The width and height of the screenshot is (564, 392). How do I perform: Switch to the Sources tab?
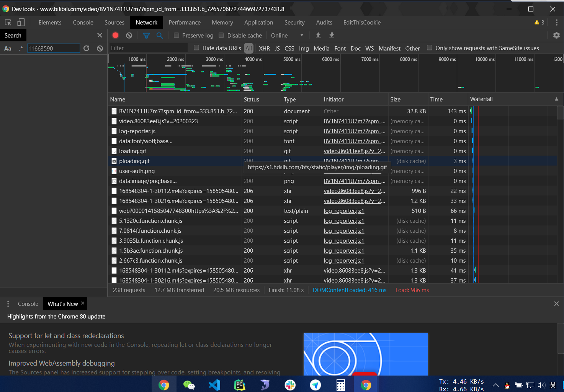coord(114,23)
